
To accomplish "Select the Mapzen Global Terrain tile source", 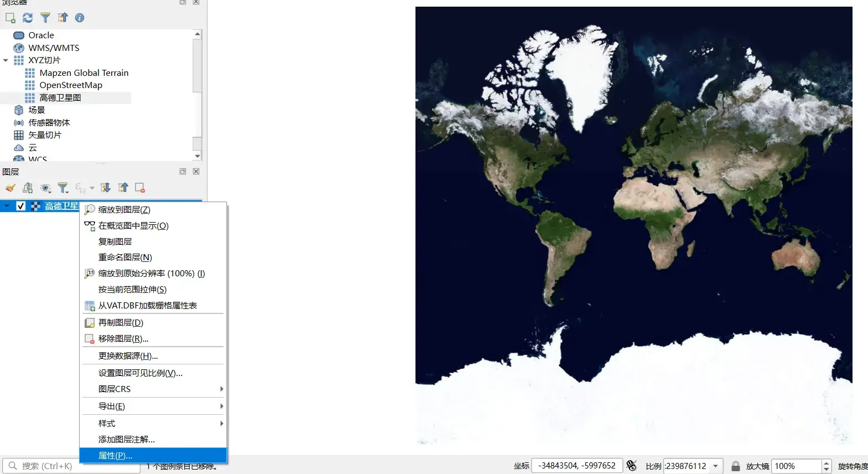I will tap(84, 73).
